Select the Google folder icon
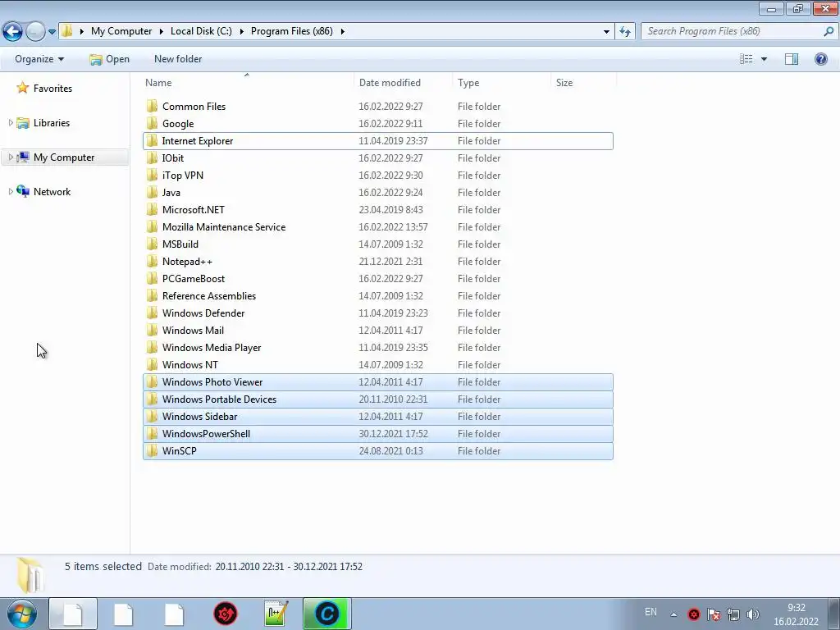The image size is (840, 630). point(152,123)
